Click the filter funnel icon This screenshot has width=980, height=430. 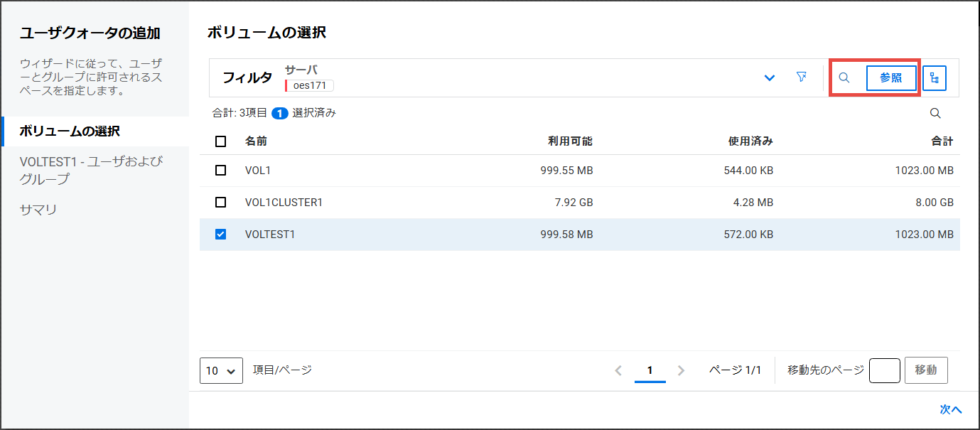click(801, 77)
